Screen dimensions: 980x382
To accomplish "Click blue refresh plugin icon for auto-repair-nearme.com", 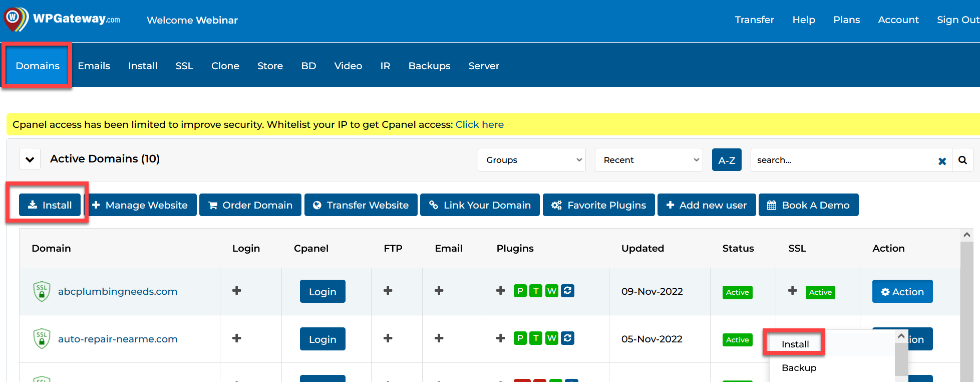I will [567, 338].
